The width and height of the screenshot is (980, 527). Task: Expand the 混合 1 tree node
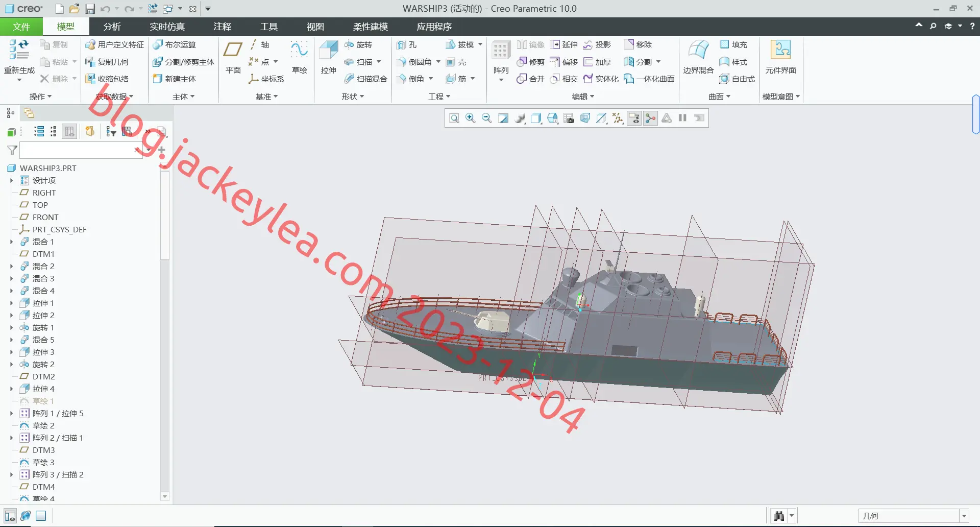pos(11,242)
